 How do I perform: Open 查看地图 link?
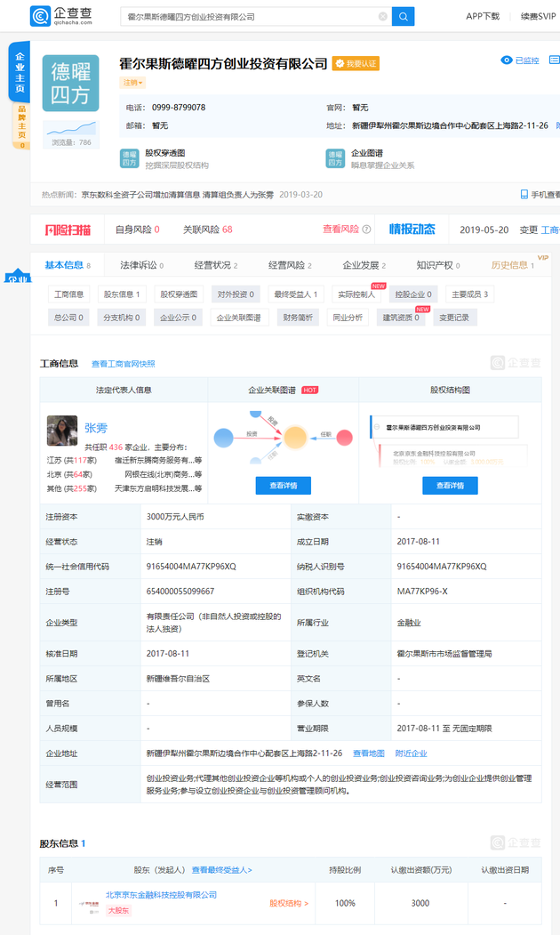coord(369,754)
